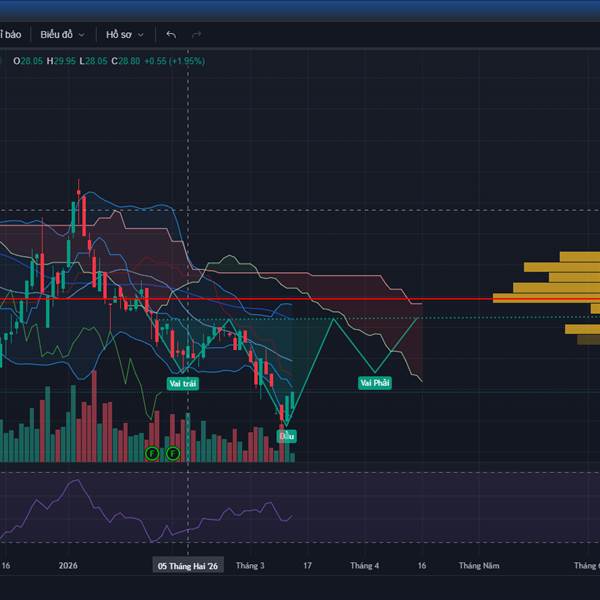
Task: Click the second green F event marker
Action: [x=172, y=453]
